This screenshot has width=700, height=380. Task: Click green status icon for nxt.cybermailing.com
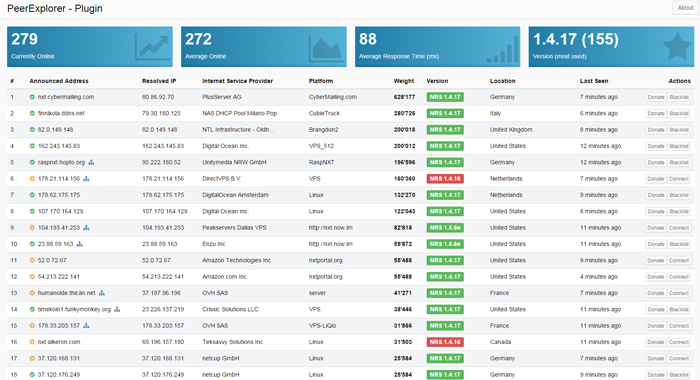point(32,97)
